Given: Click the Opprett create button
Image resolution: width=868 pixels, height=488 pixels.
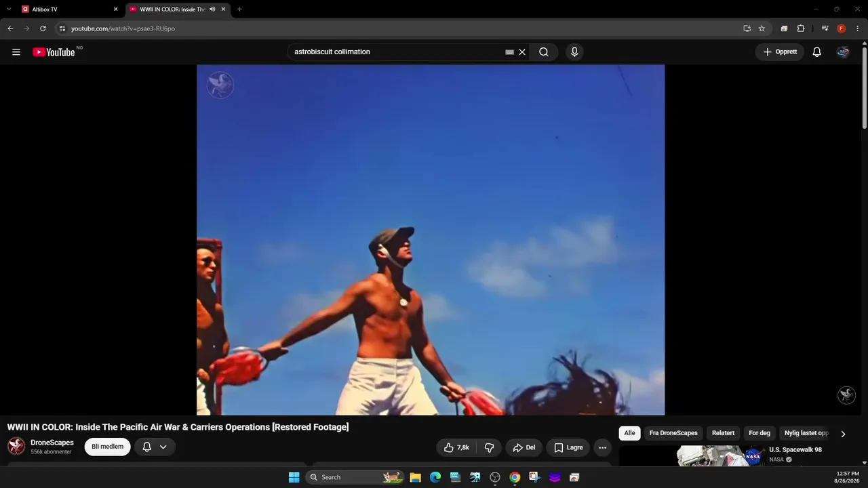Looking at the screenshot, I should [780, 52].
